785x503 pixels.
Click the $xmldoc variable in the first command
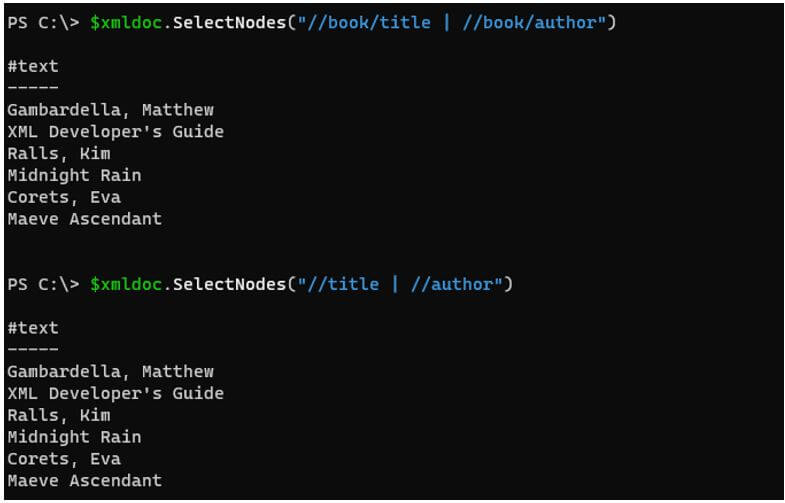point(126,22)
